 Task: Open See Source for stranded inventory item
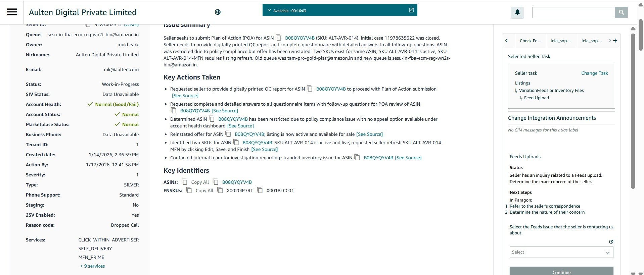(408, 158)
